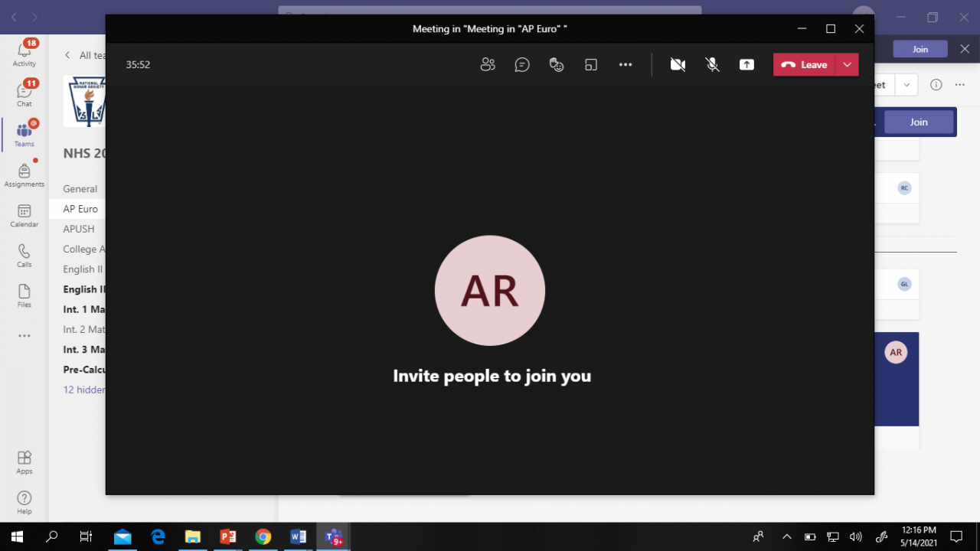Image resolution: width=980 pixels, height=551 pixels.
Task: Leave the meeting
Action: 805,65
